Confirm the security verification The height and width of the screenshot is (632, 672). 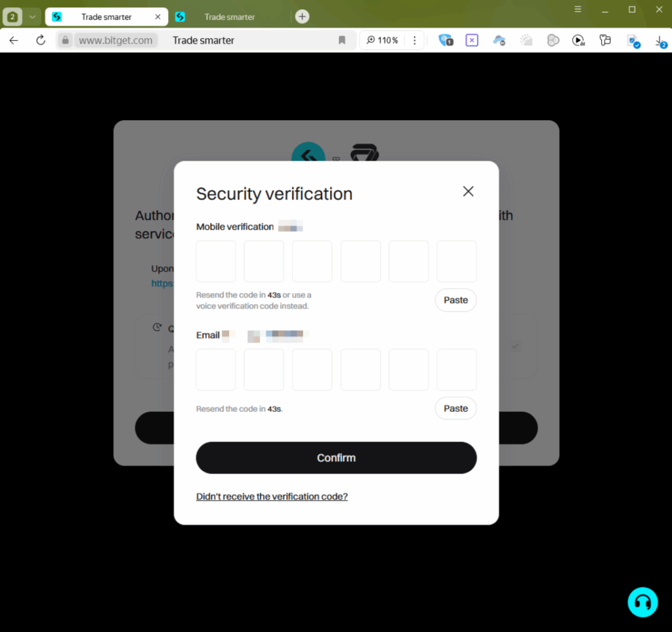point(337,457)
